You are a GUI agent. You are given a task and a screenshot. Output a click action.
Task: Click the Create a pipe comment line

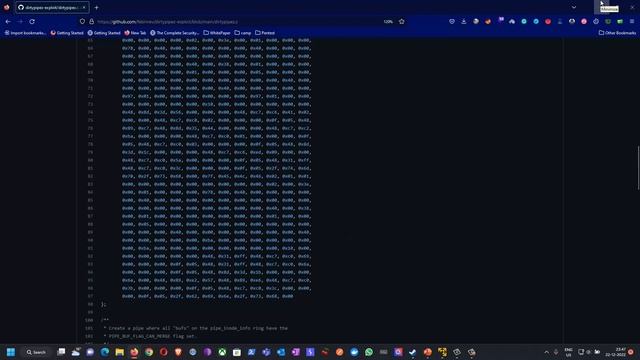pyautogui.click(x=196, y=328)
